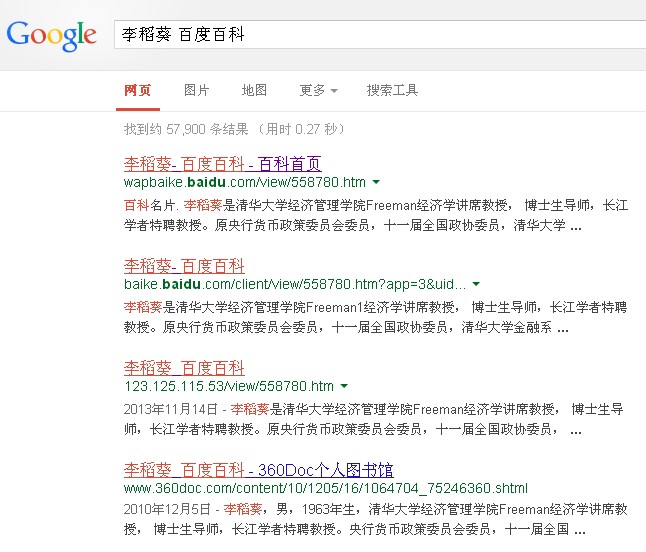Focus the search box containing 李稻葵 百度百科

point(380,35)
